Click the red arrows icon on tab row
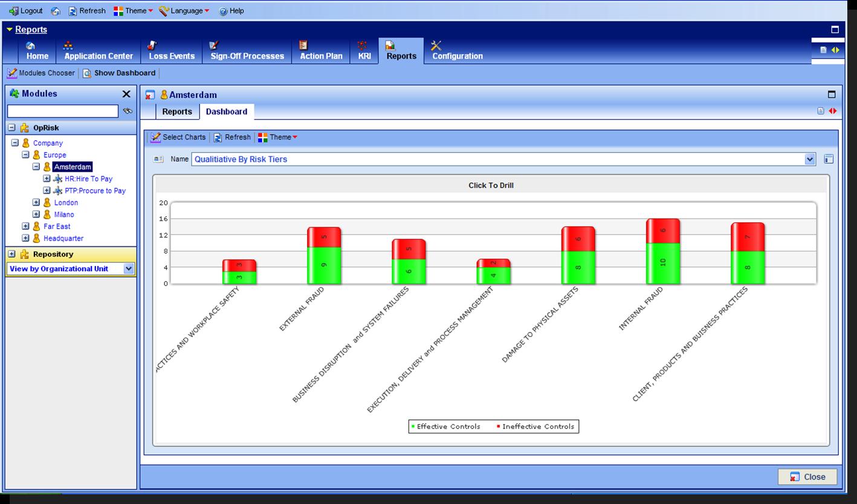Screen dimensions: 857x504 [x=833, y=111]
